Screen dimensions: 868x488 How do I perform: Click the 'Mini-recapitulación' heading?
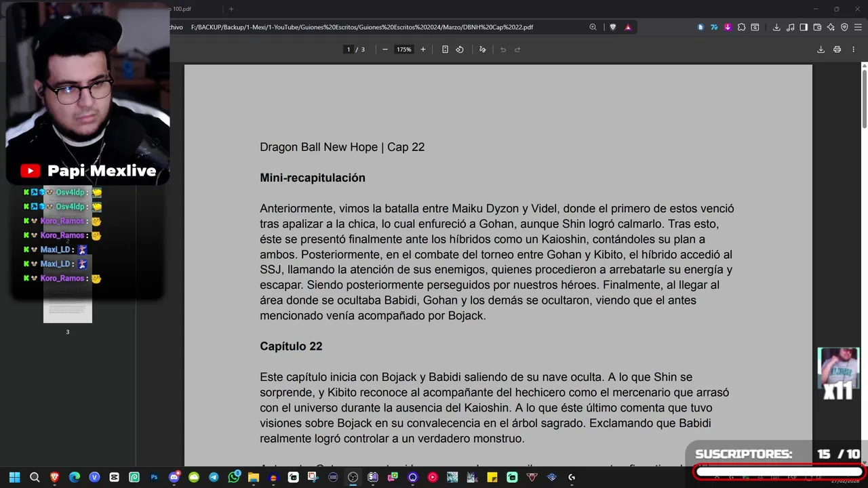[x=313, y=178]
